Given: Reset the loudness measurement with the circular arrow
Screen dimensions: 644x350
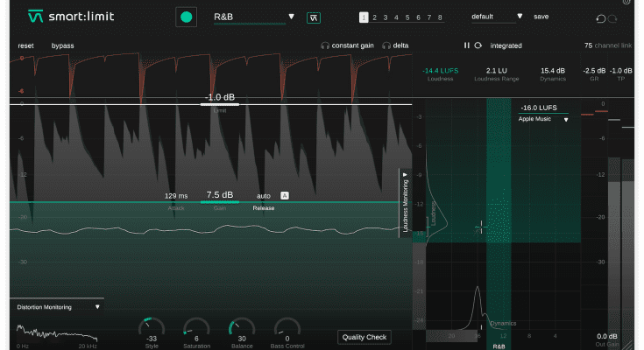Looking at the screenshot, I should coord(478,45).
